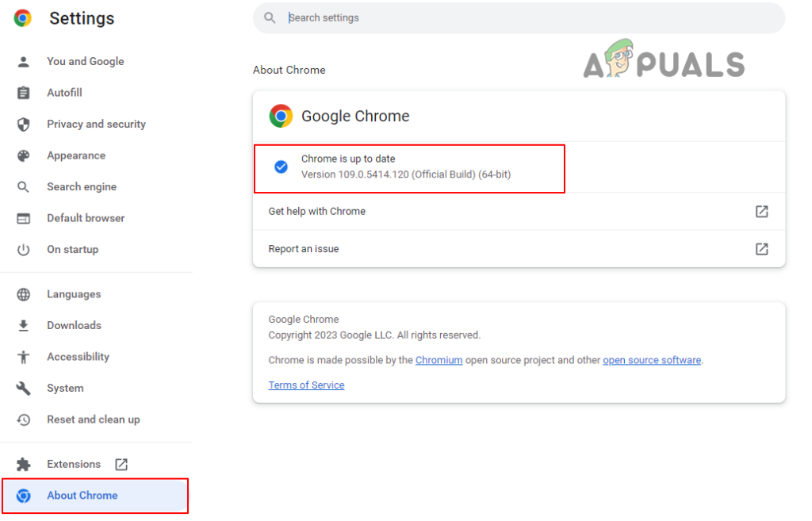Open You and Google settings
The image size is (812, 521).
click(x=85, y=61)
